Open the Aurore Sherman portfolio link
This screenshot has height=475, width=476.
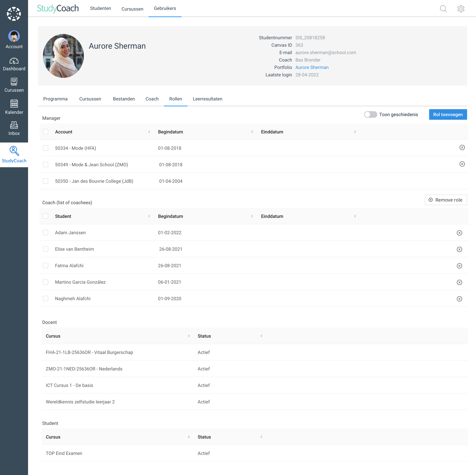tap(312, 67)
